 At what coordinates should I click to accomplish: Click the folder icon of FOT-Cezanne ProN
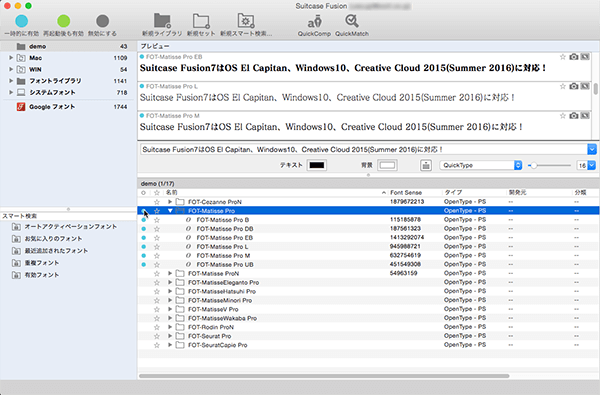click(180, 202)
